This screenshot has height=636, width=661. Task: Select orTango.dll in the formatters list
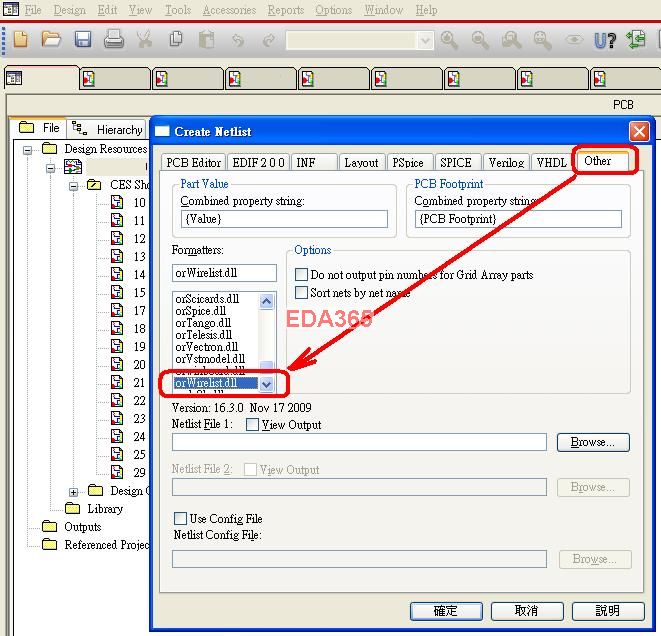(x=203, y=323)
